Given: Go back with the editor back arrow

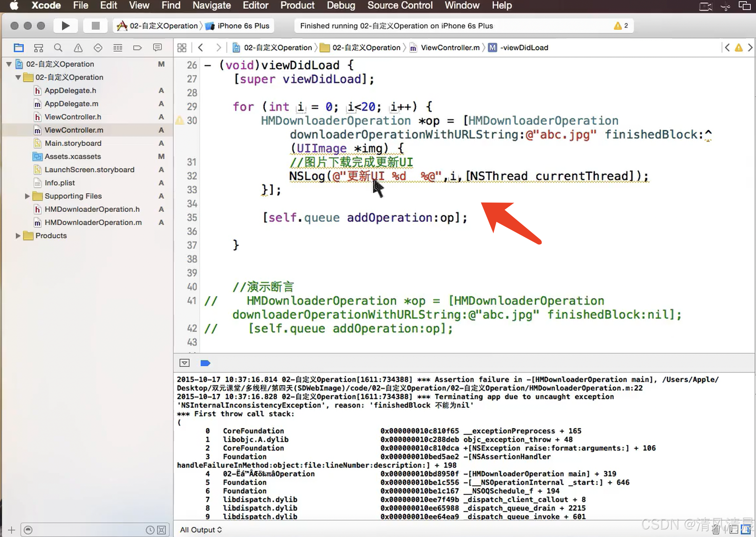Looking at the screenshot, I should click(x=200, y=48).
